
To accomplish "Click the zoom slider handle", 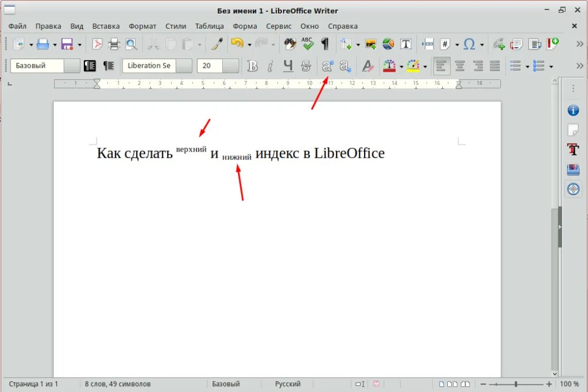I will click(x=516, y=384).
